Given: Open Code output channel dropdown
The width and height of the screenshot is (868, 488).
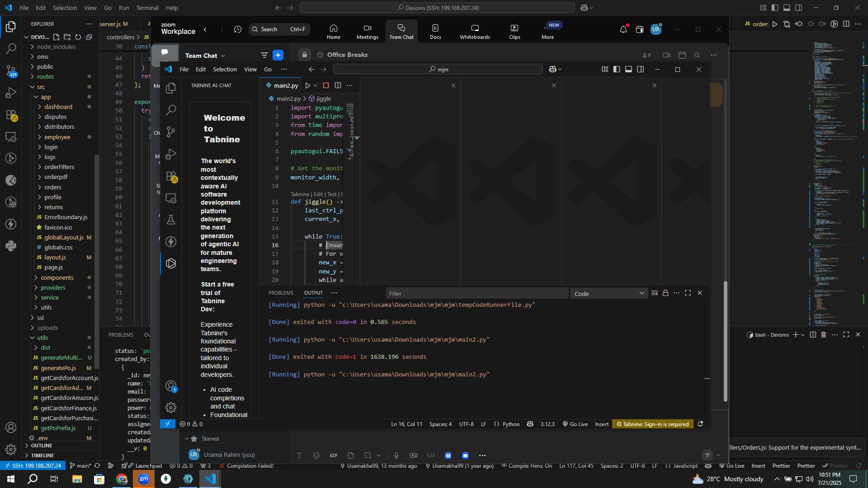Looking at the screenshot, I should [609, 294].
